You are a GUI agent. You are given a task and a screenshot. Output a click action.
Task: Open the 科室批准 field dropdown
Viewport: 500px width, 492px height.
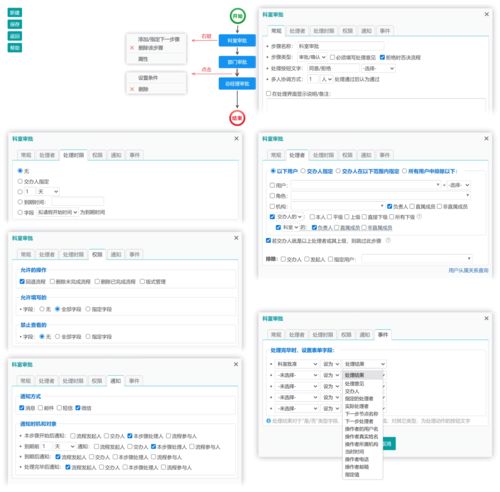(x=297, y=364)
